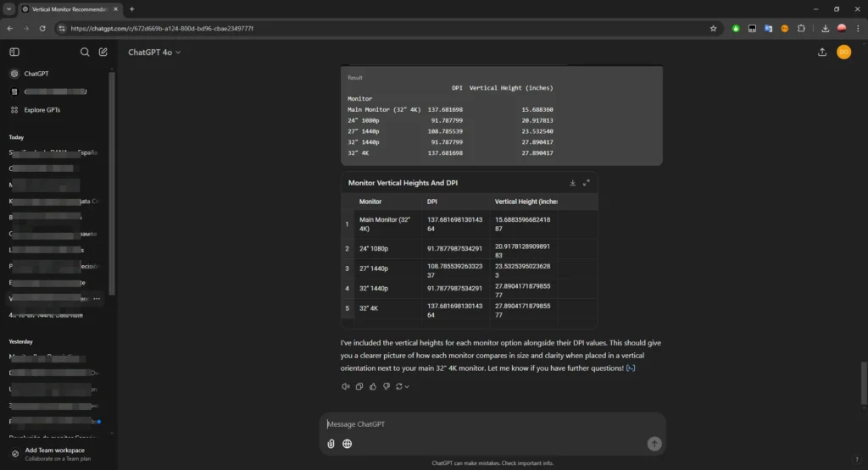868x470 pixels.
Task: Open options for the selected chat
Action: pos(97,299)
